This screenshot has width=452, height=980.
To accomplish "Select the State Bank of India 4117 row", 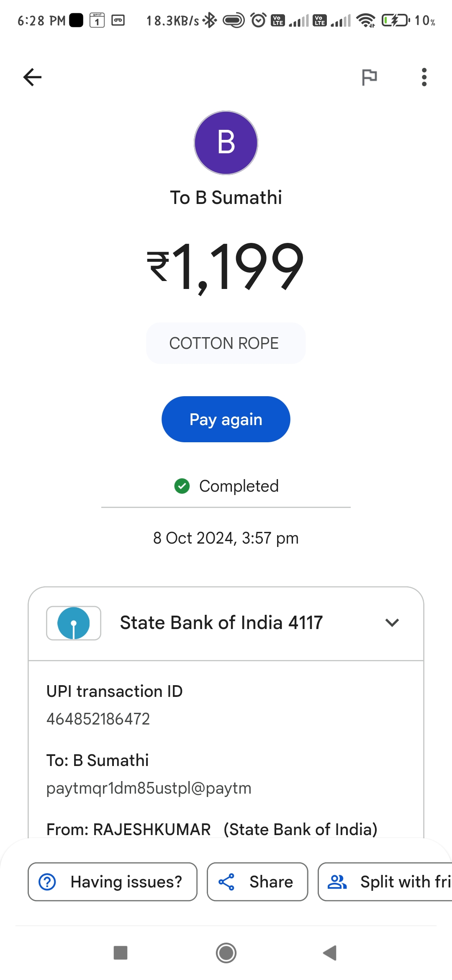I will click(226, 623).
